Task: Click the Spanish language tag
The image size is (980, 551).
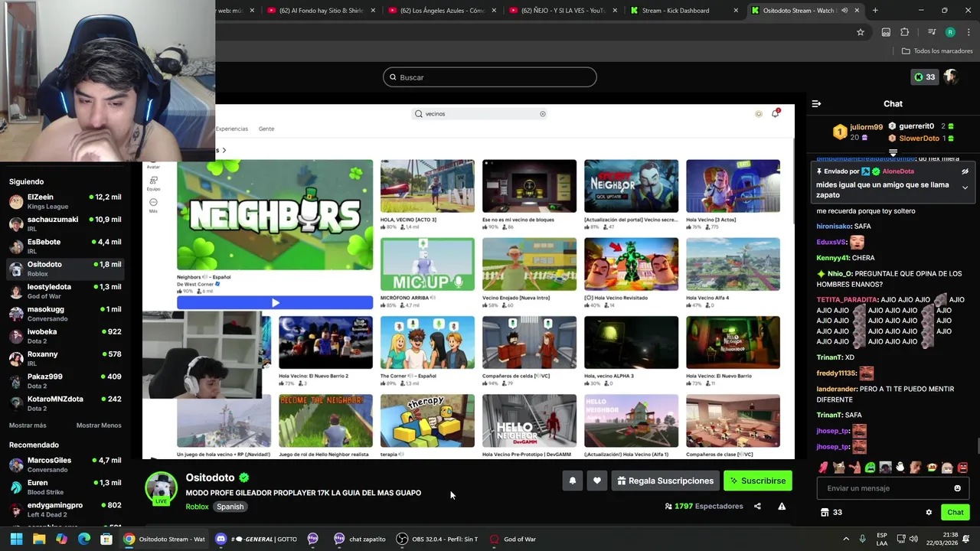Action: [230, 507]
